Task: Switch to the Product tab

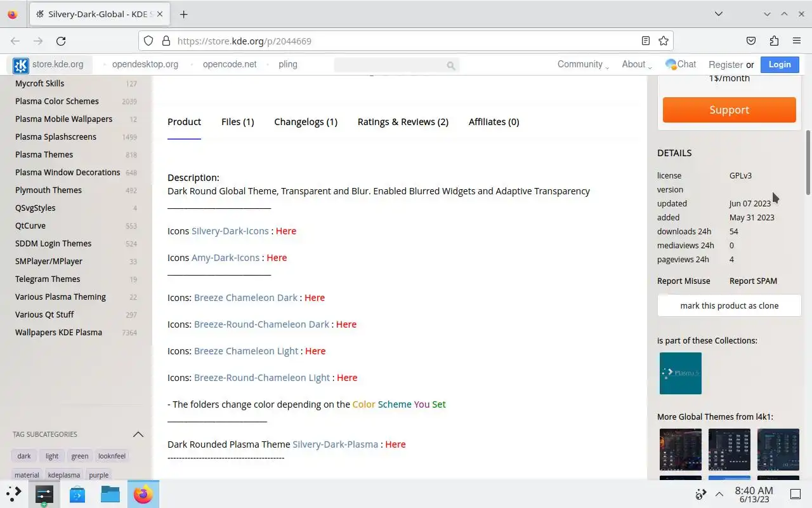Action: coord(184,122)
